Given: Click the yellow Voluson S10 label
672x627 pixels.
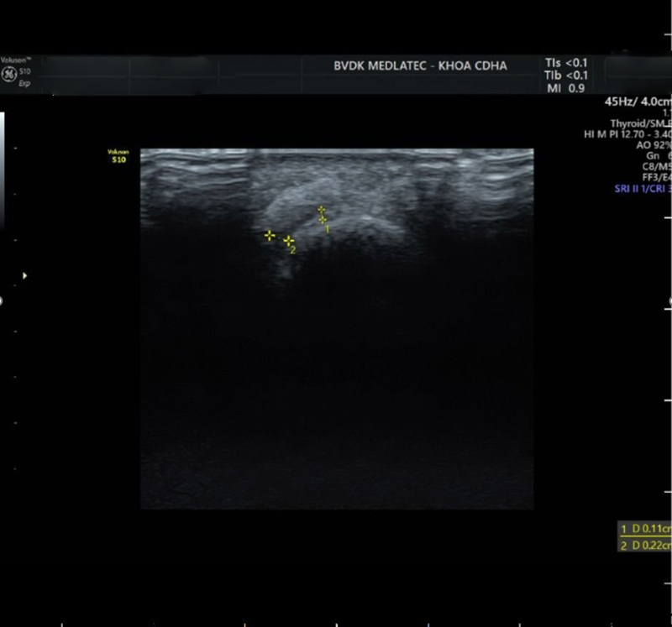Looking at the screenshot, I should (118, 156).
